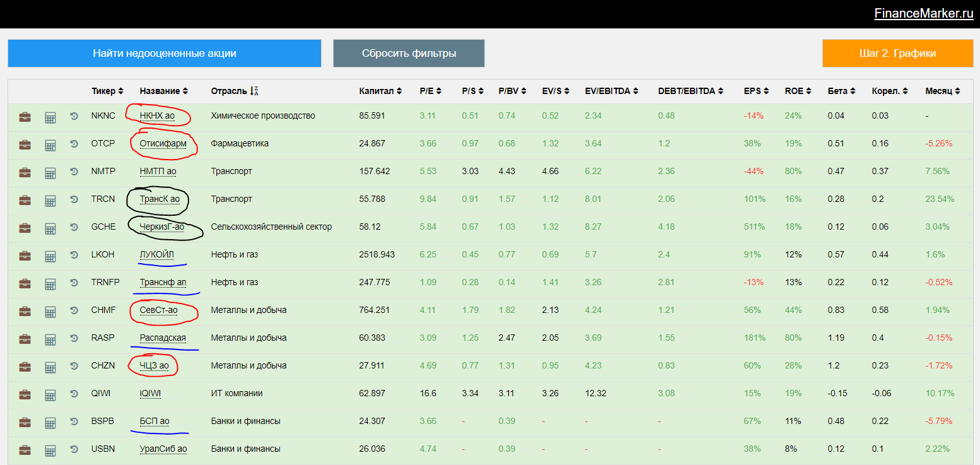Viewport: 980px width, 465px height.
Task: Click the history icon in the CHMF row
Action: [74, 310]
